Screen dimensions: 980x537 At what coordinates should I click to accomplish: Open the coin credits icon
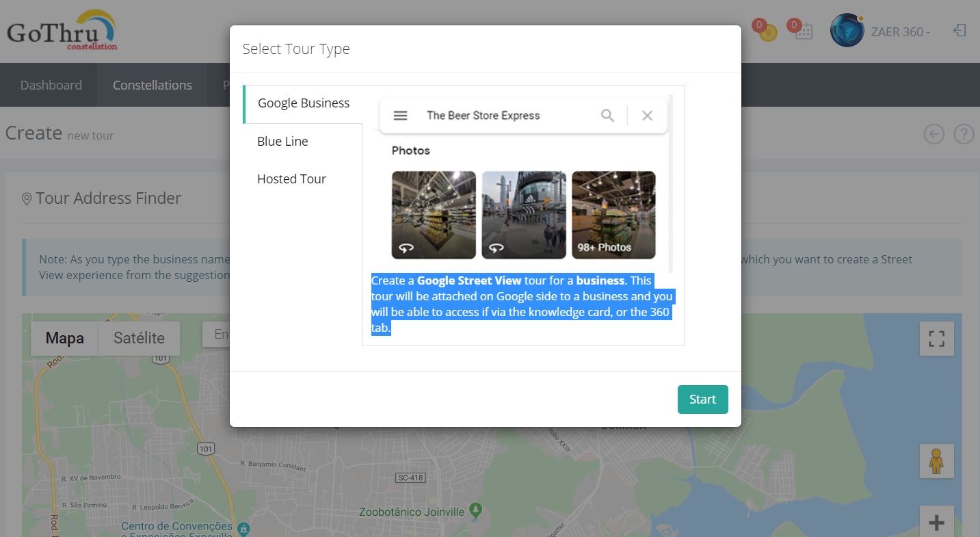(x=768, y=31)
